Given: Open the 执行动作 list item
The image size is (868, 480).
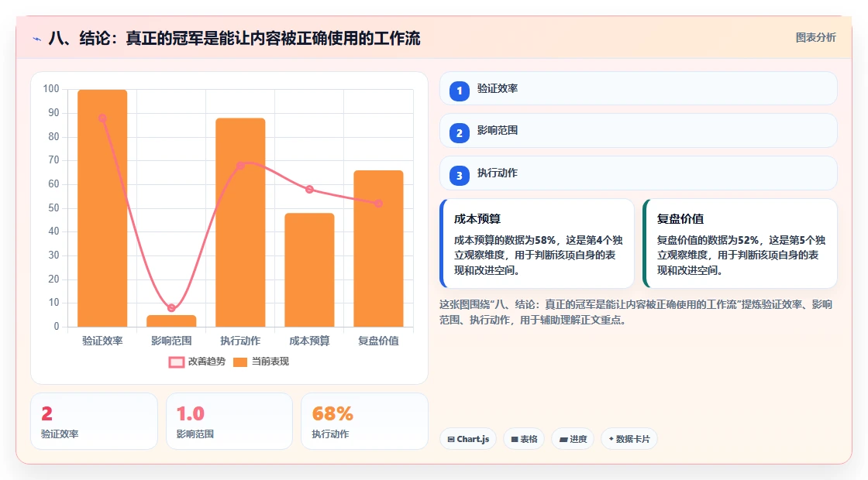Looking at the screenshot, I should tap(639, 173).
